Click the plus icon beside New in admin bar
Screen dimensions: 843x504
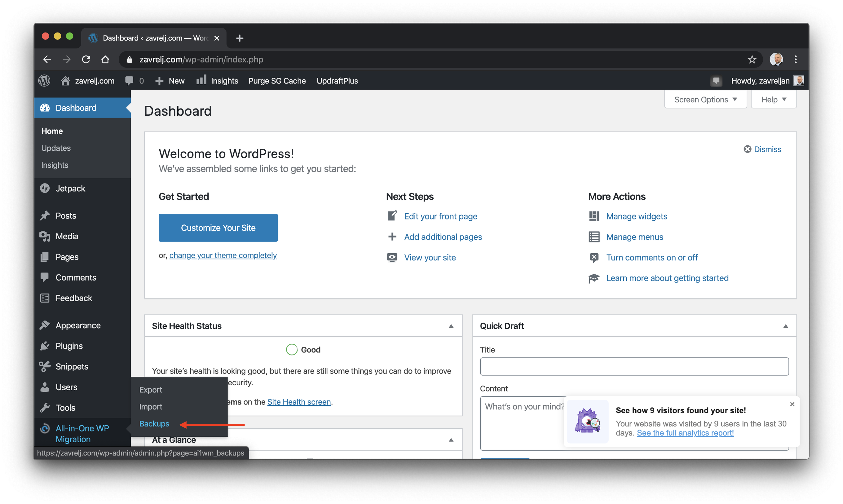[159, 81]
